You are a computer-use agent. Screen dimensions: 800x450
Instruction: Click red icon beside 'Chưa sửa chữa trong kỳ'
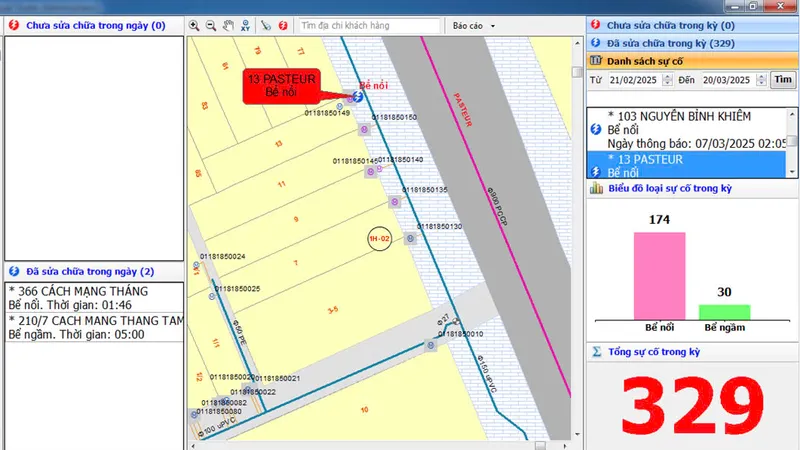pos(595,24)
